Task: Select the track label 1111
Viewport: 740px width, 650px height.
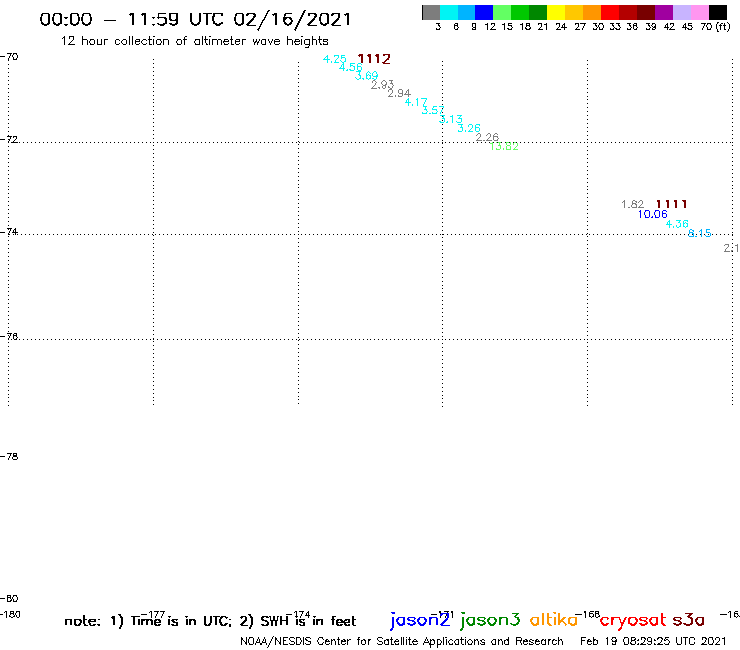Action: pos(672,204)
